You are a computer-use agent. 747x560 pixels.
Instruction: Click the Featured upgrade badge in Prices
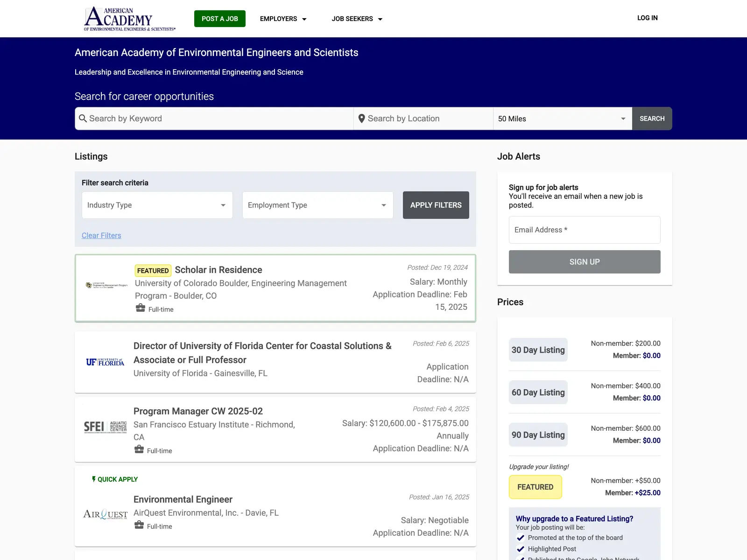point(536,487)
